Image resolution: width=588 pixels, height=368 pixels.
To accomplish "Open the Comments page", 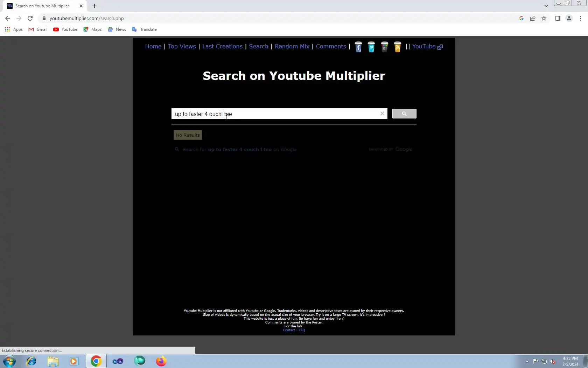I will pos(331,46).
